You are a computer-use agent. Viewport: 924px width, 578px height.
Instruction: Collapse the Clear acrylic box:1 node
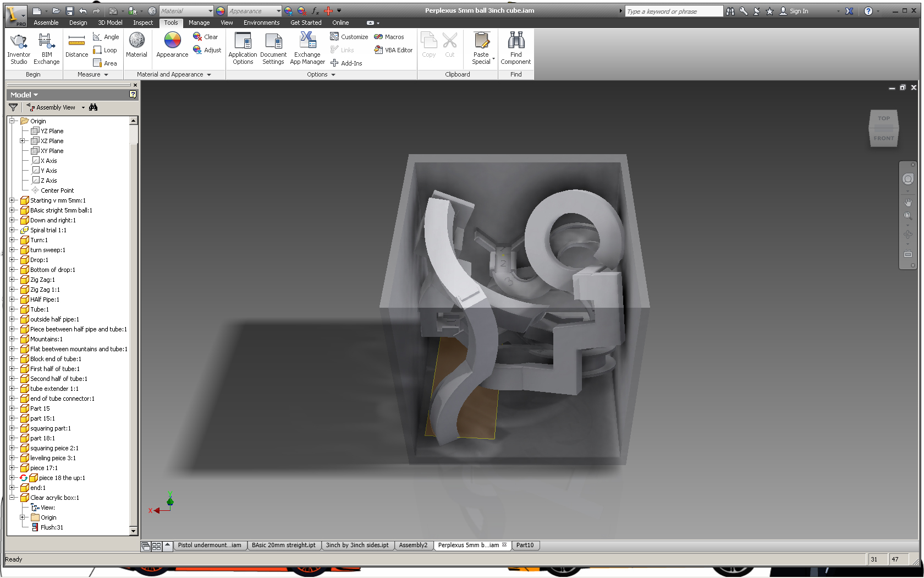12,498
